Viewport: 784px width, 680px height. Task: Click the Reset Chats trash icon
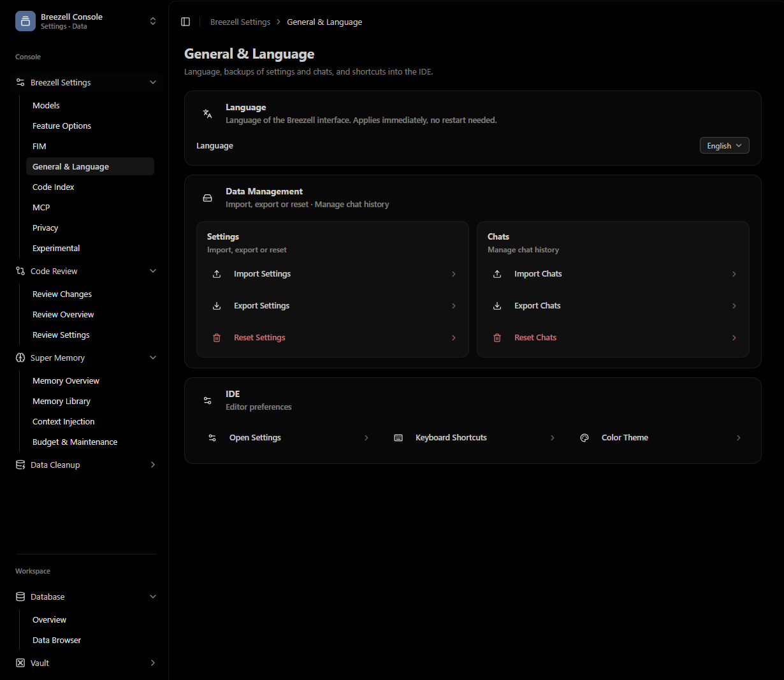(497, 337)
